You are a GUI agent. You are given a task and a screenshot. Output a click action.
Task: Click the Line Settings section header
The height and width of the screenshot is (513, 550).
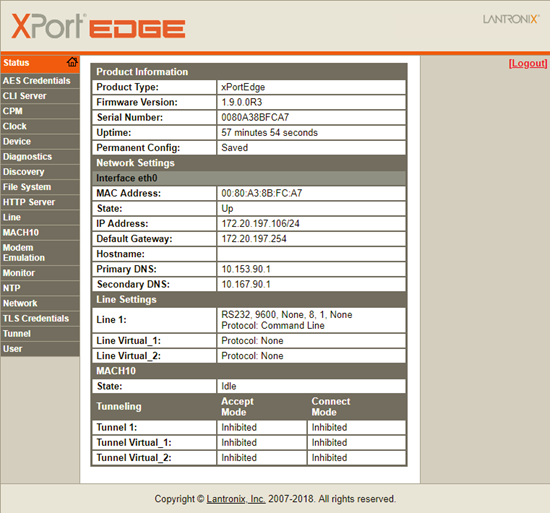pyautogui.click(x=249, y=299)
